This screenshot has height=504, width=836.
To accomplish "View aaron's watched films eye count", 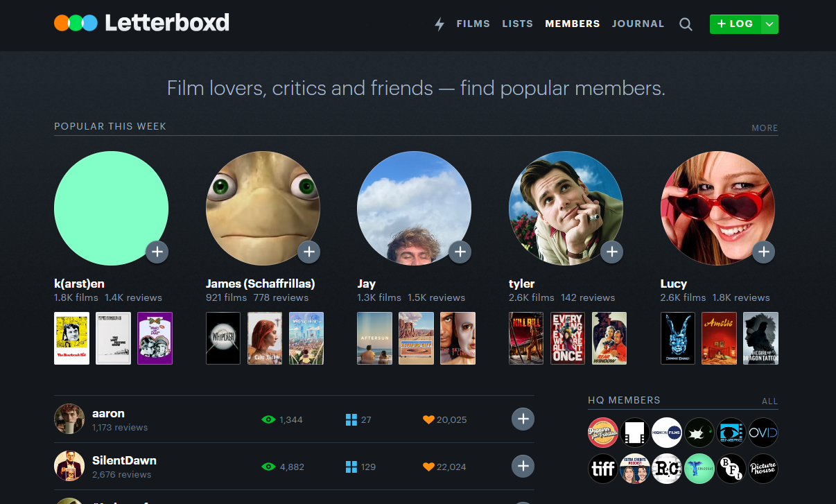I will click(281, 419).
